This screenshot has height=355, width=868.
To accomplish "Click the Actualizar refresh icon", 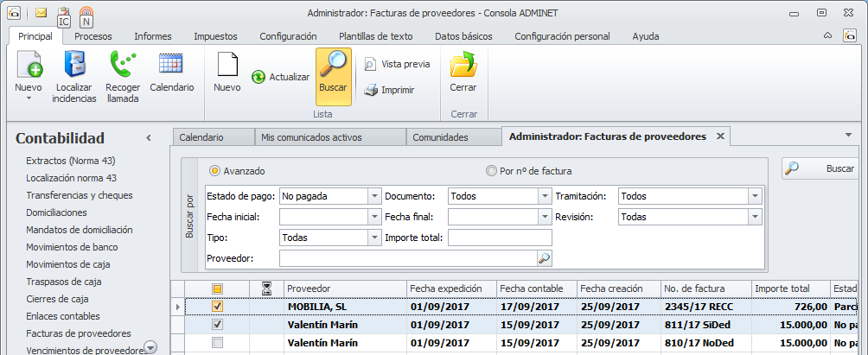I will pos(258,77).
